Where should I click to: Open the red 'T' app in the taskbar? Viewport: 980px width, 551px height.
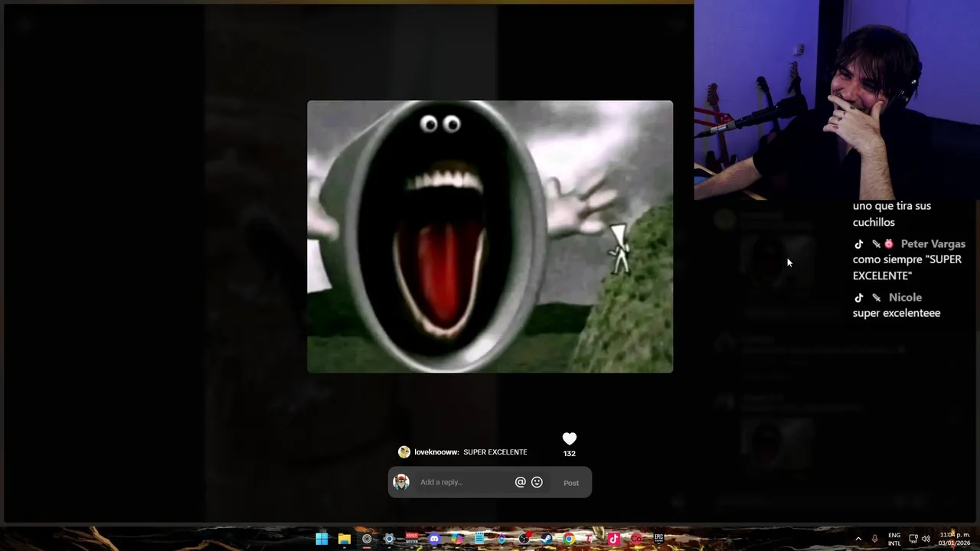click(590, 539)
